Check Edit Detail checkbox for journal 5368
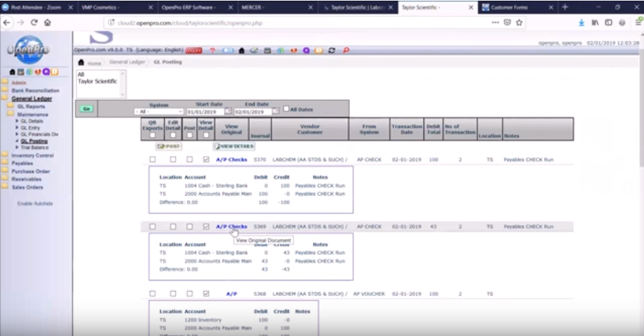 click(x=173, y=294)
